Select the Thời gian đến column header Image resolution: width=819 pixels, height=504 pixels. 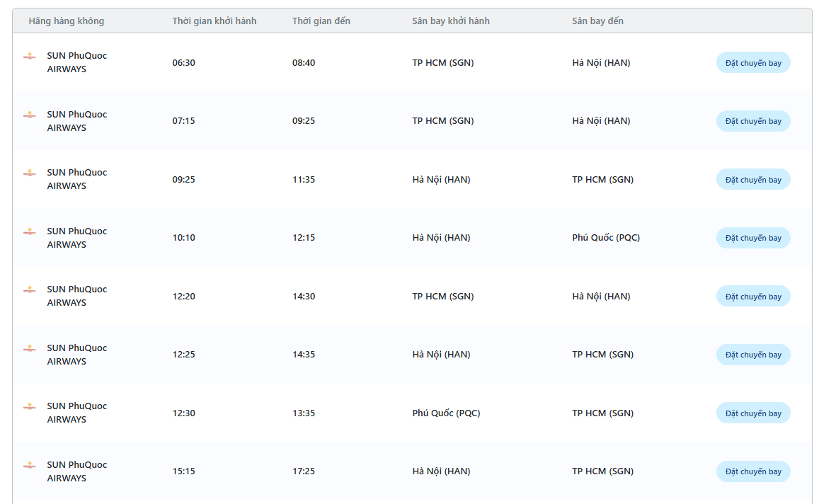coord(321,21)
